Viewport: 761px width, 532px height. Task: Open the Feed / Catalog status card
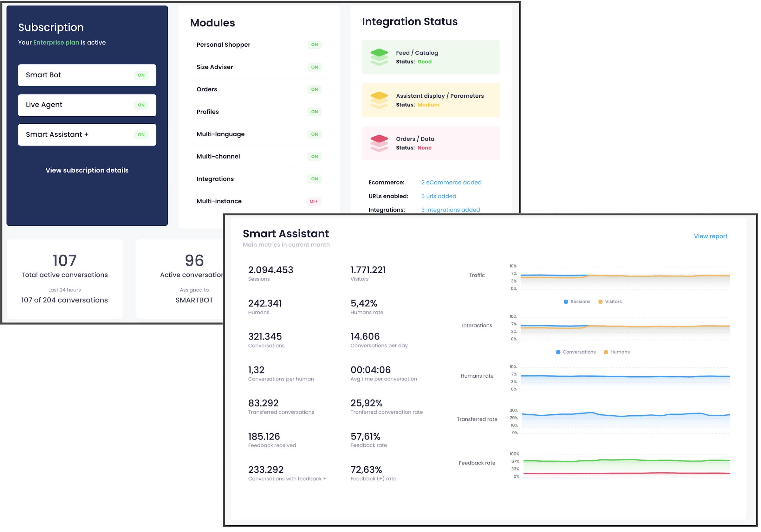pyautogui.click(x=431, y=57)
